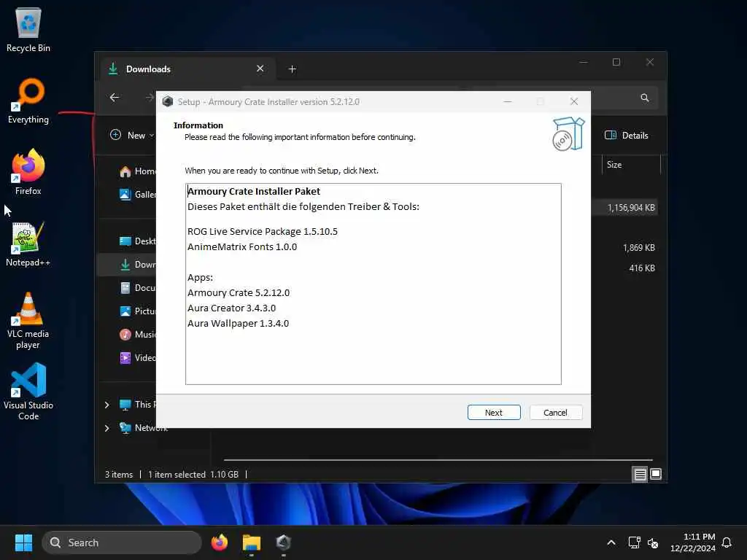Image resolution: width=747 pixels, height=560 pixels.
Task: Open the Firefox desktop shortcut
Action: point(28,172)
